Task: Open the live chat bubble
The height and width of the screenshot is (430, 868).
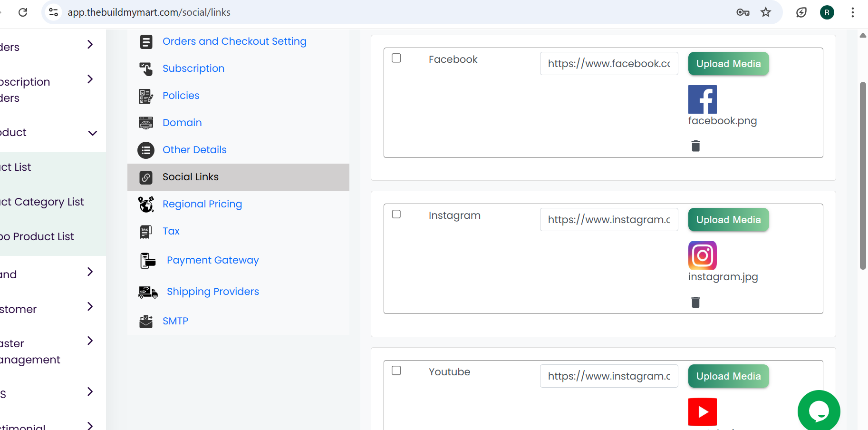Action: [x=819, y=411]
